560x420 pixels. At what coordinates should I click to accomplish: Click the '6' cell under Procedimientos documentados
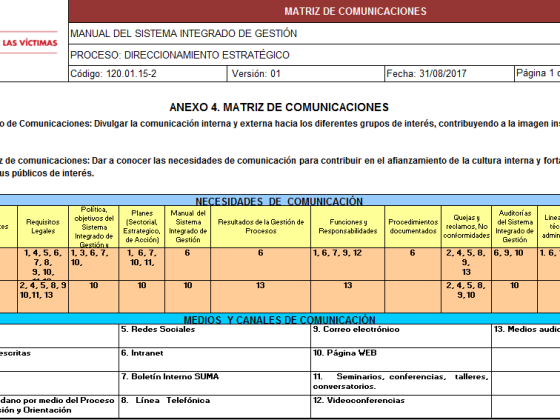coord(413,264)
